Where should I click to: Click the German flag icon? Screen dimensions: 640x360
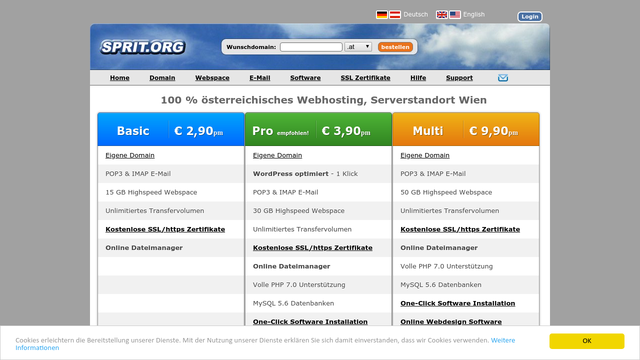coord(382,15)
